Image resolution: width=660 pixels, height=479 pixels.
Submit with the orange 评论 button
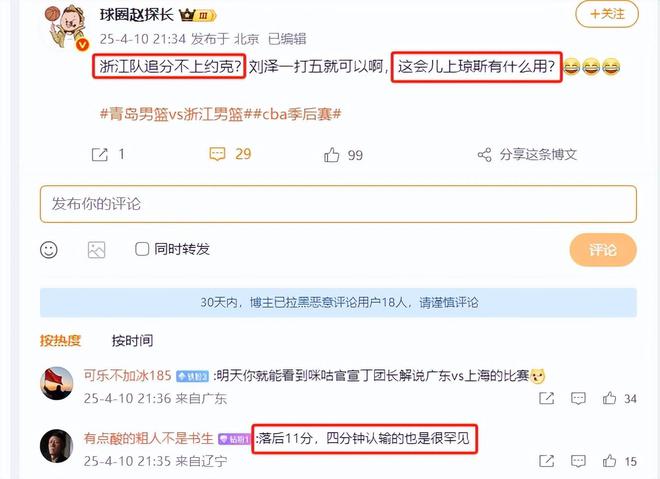[603, 250]
